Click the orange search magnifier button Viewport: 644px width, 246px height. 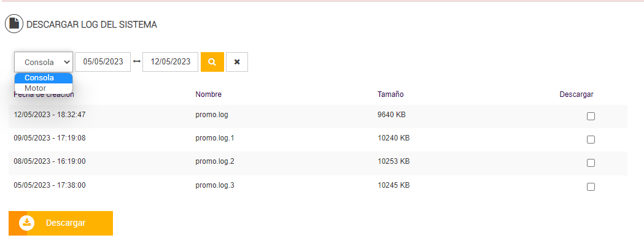[x=212, y=62]
